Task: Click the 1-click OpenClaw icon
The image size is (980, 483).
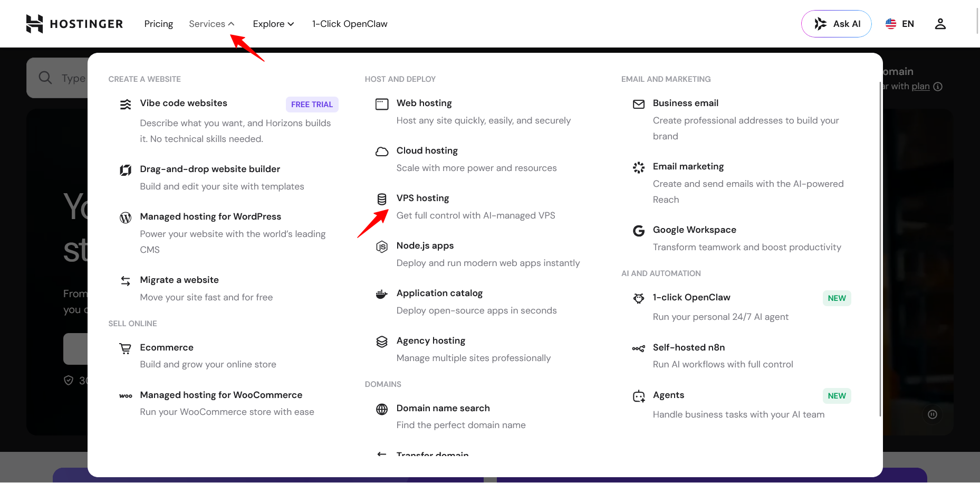Action: [x=639, y=298]
